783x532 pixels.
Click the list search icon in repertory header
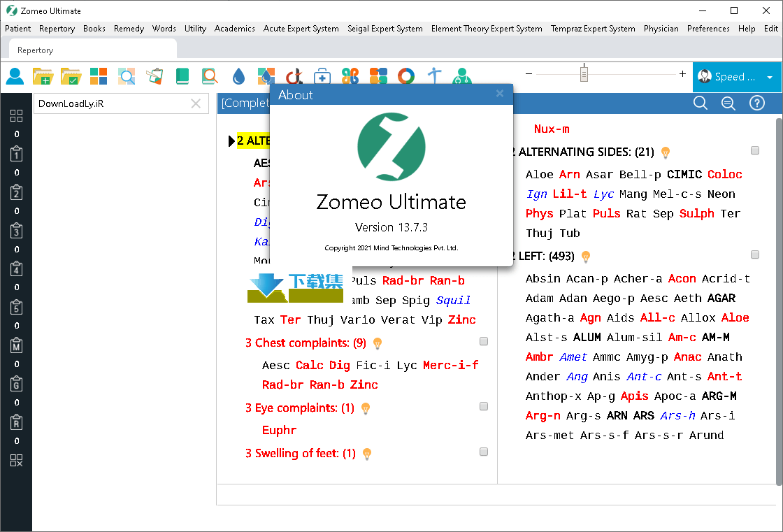pyautogui.click(x=728, y=103)
